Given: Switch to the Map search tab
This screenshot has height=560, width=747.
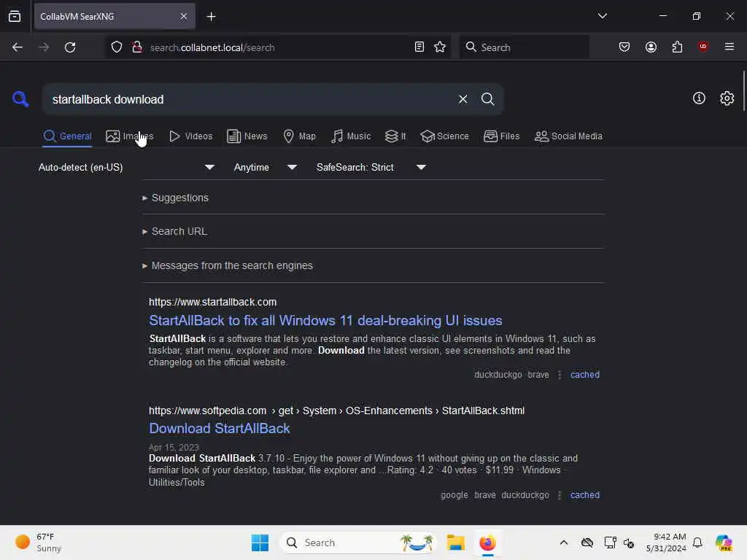Looking at the screenshot, I should click(x=299, y=136).
